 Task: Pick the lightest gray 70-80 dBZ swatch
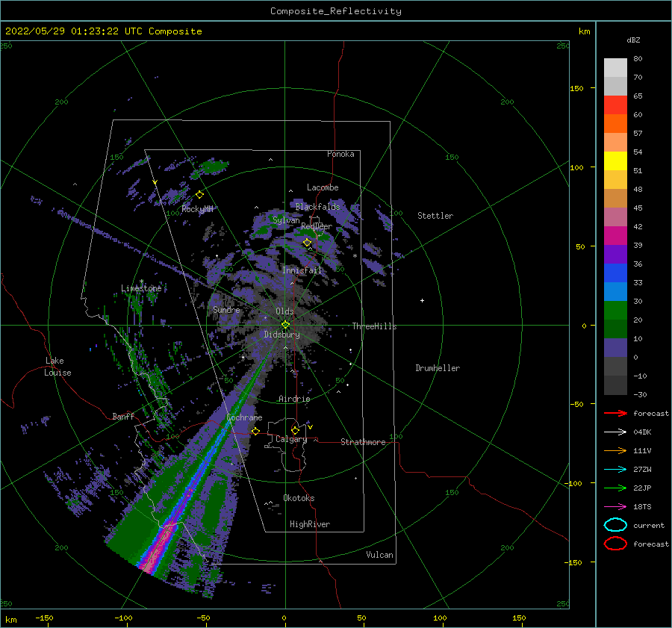point(615,68)
